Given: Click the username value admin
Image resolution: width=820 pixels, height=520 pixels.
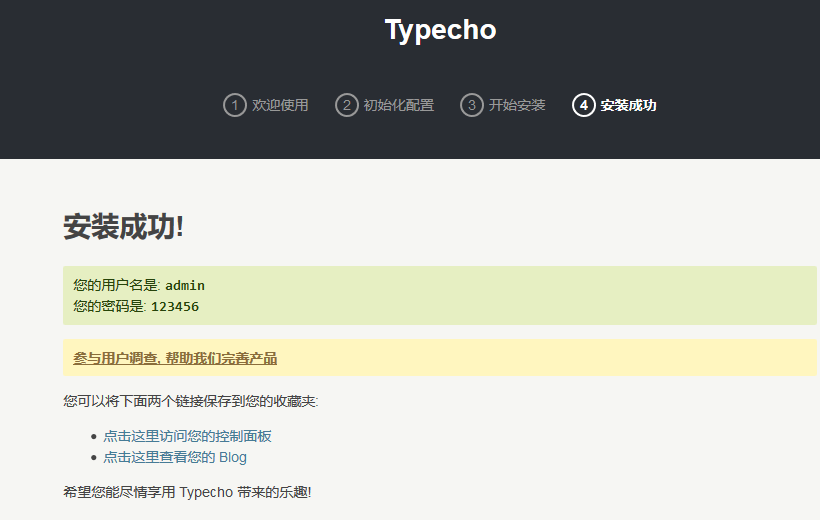Looking at the screenshot, I should (x=185, y=286).
